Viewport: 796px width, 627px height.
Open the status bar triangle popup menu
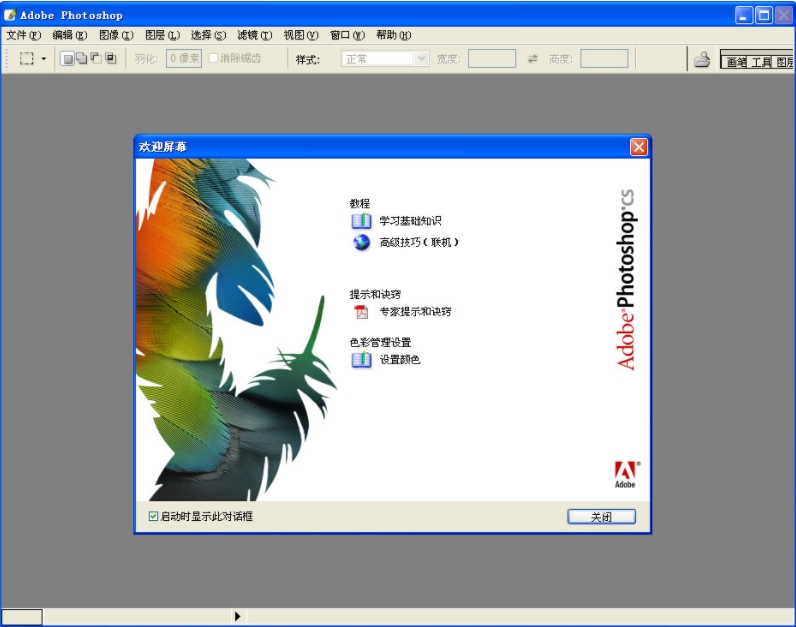[x=238, y=617]
